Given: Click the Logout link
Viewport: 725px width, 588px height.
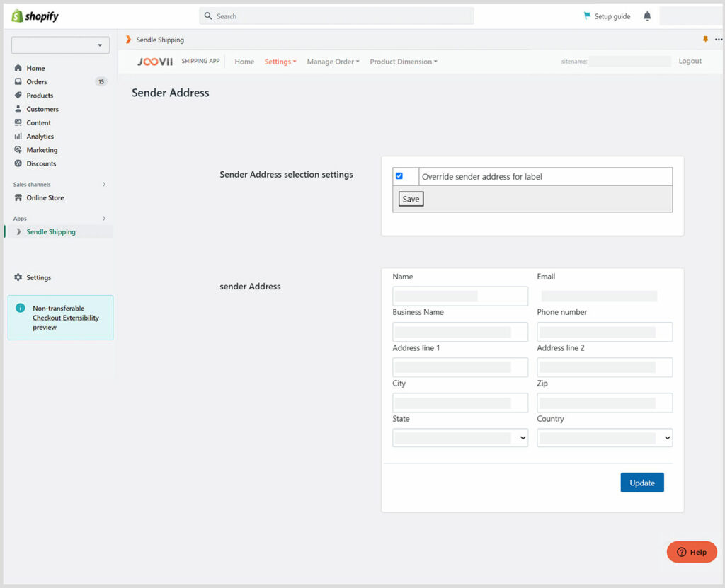Looking at the screenshot, I should click(x=690, y=61).
